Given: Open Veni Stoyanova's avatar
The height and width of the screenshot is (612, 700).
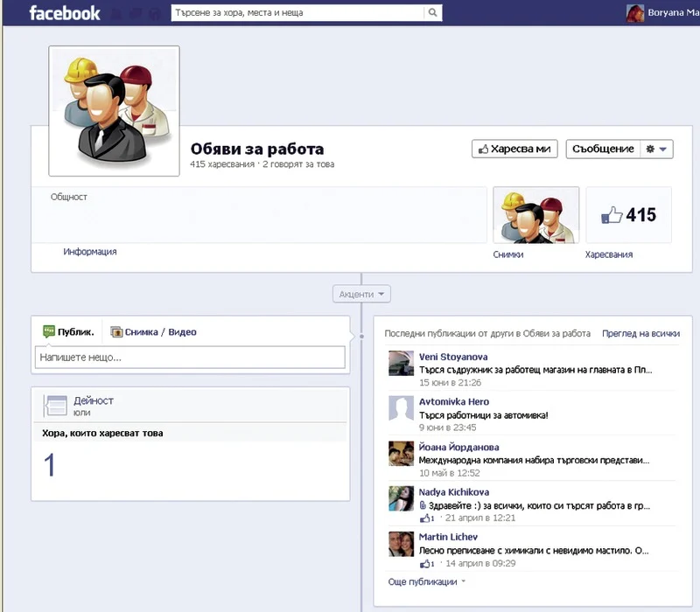Looking at the screenshot, I should coord(401,363).
